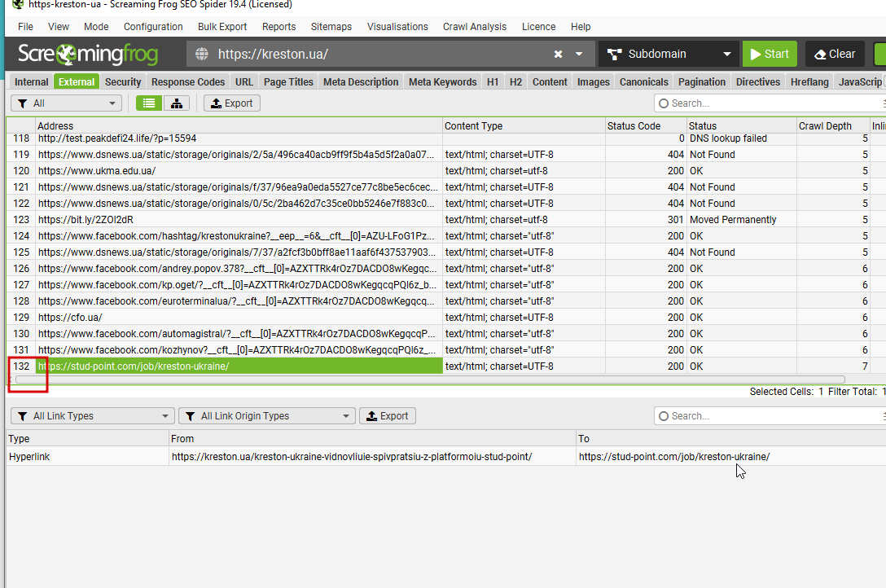Open the All filter dropdown

[x=67, y=103]
